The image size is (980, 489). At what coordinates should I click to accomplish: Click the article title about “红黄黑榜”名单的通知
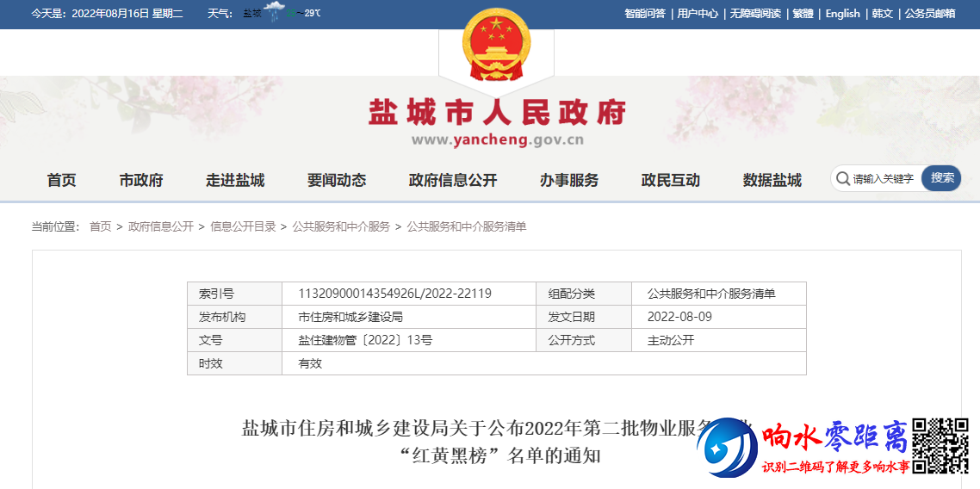497,443
